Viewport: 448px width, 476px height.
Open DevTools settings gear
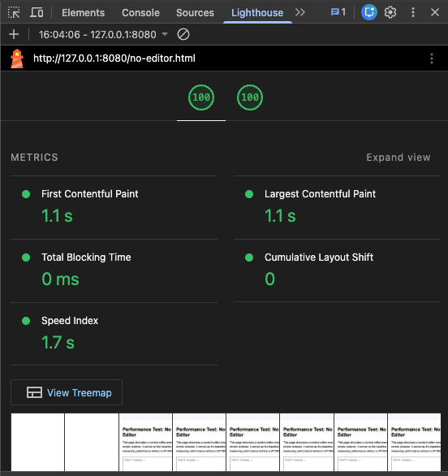pos(390,12)
